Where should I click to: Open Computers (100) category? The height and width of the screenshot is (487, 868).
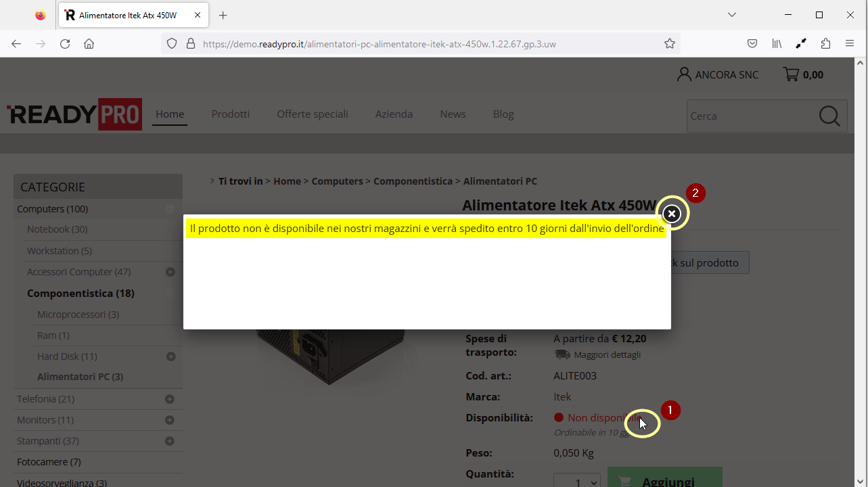(x=53, y=209)
